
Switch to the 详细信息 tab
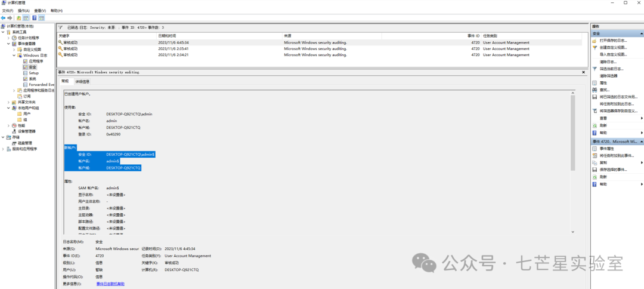click(82, 81)
